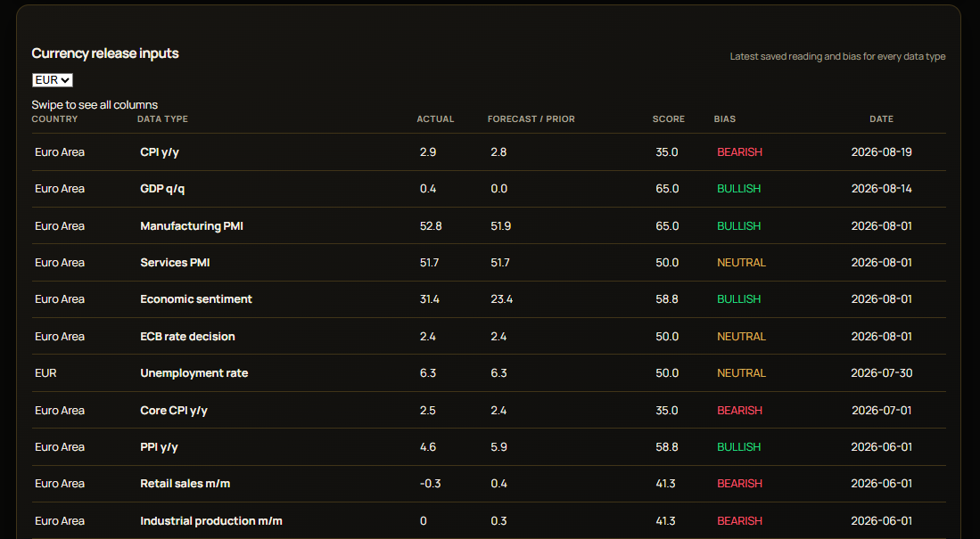This screenshot has width=980, height=539.
Task: Click BEARISH bias for Retail sales m/m
Action: [x=739, y=484]
